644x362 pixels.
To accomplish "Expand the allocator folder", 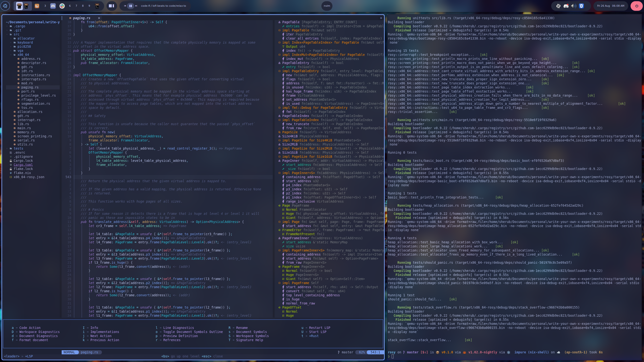I will [x=26, y=38].
